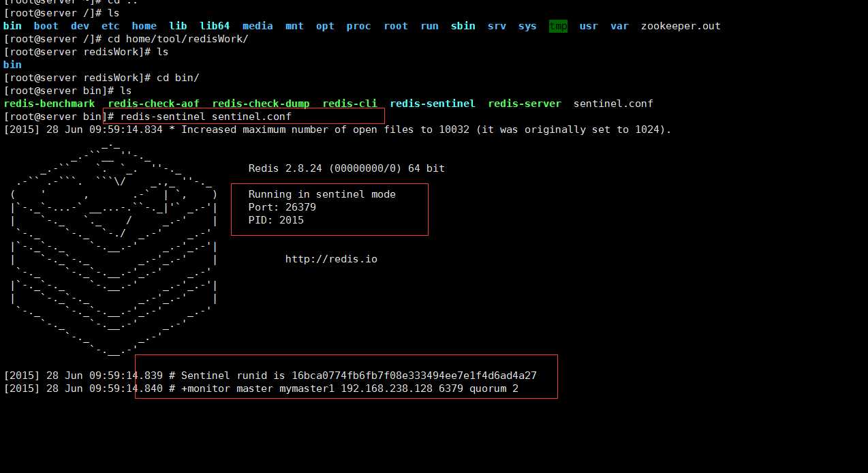Click the 'usr' directory name
The image size is (868, 473).
589,26
